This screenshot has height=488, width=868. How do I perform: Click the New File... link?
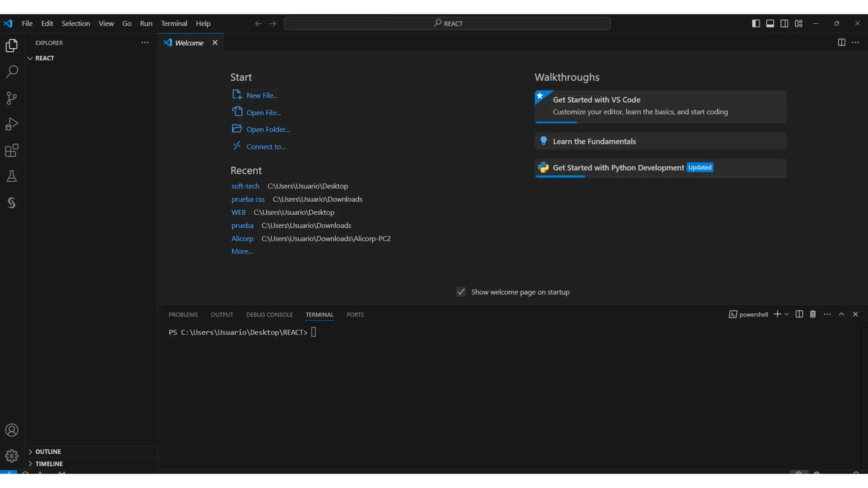[x=255, y=95]
